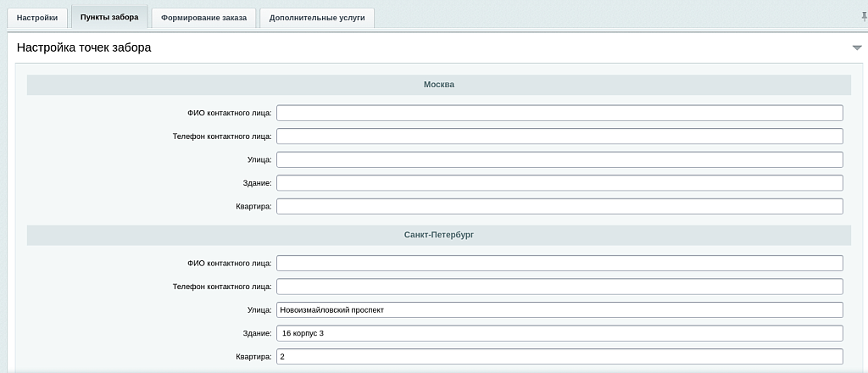Click the Новоизмайловский проспект street field
The width and height of the screenshot is (868, 373).
coord(559,310)
